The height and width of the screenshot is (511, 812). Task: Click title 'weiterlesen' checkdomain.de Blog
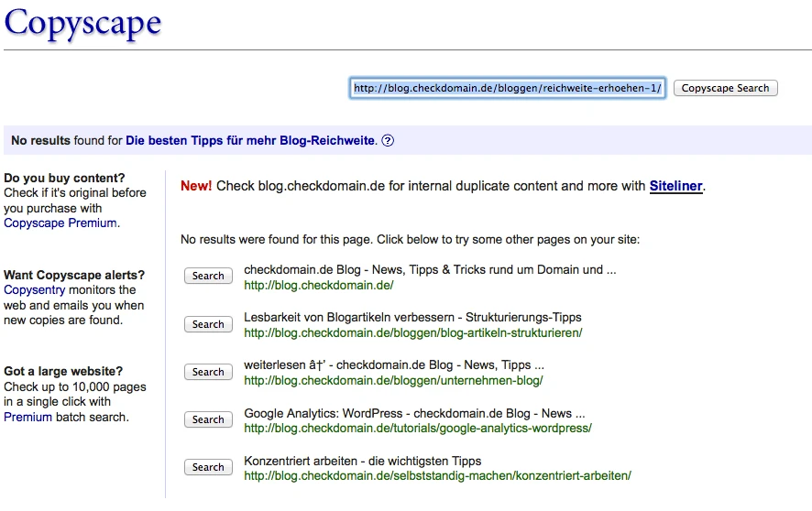coord(394,365)
